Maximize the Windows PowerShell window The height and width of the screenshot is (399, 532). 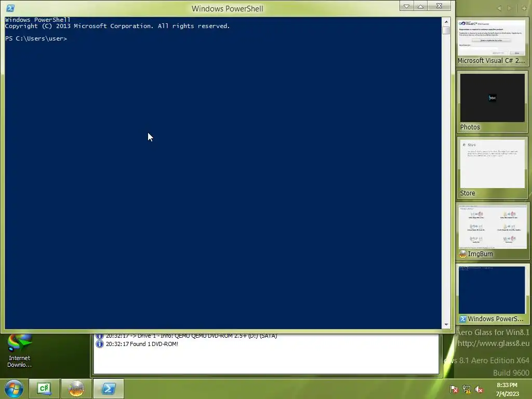pos(420,6)
